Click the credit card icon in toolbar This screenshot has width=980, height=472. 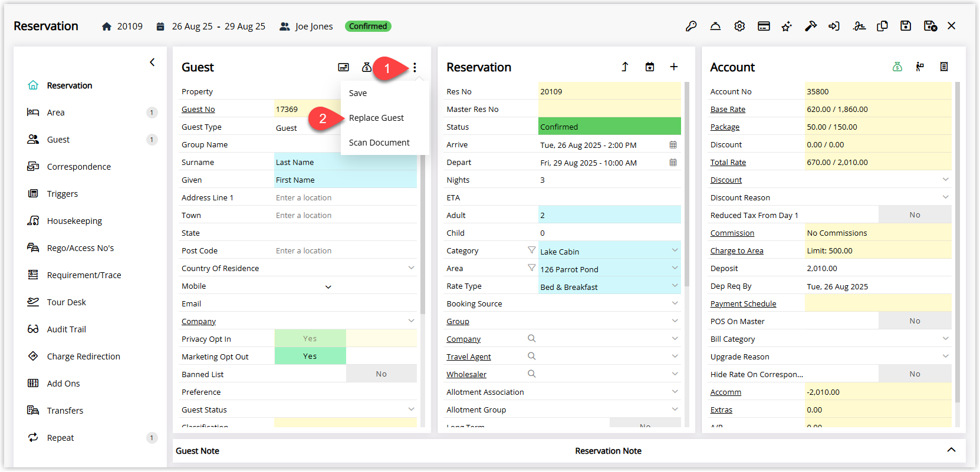pos(764,26)
